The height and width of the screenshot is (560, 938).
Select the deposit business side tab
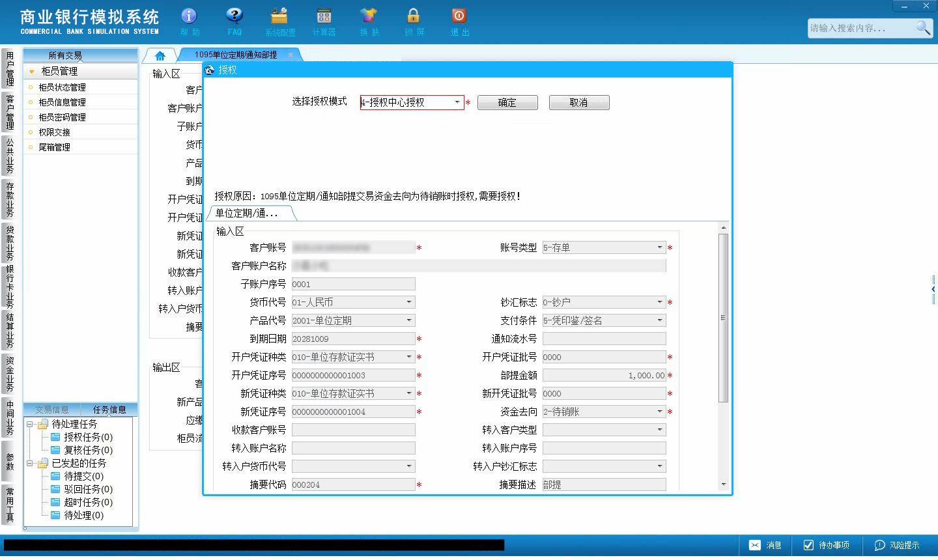click(9, 200)
